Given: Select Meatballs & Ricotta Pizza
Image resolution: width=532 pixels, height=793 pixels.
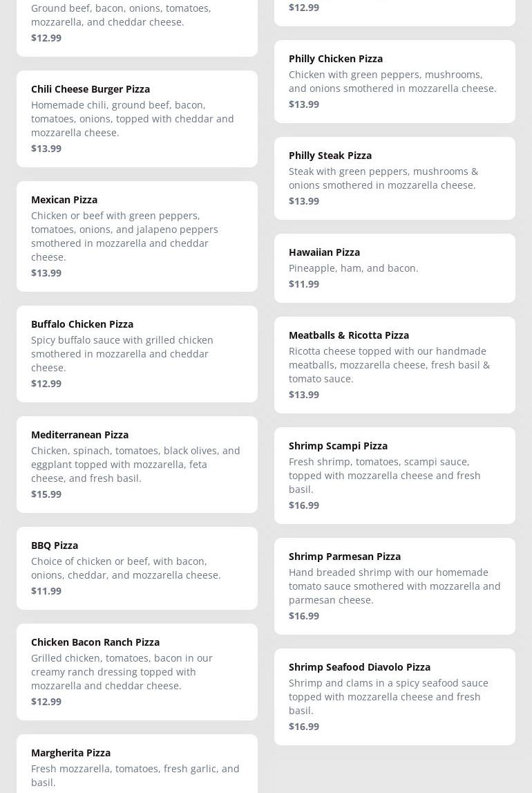Looking at the screenshot, I should click(x=395, y=364).
